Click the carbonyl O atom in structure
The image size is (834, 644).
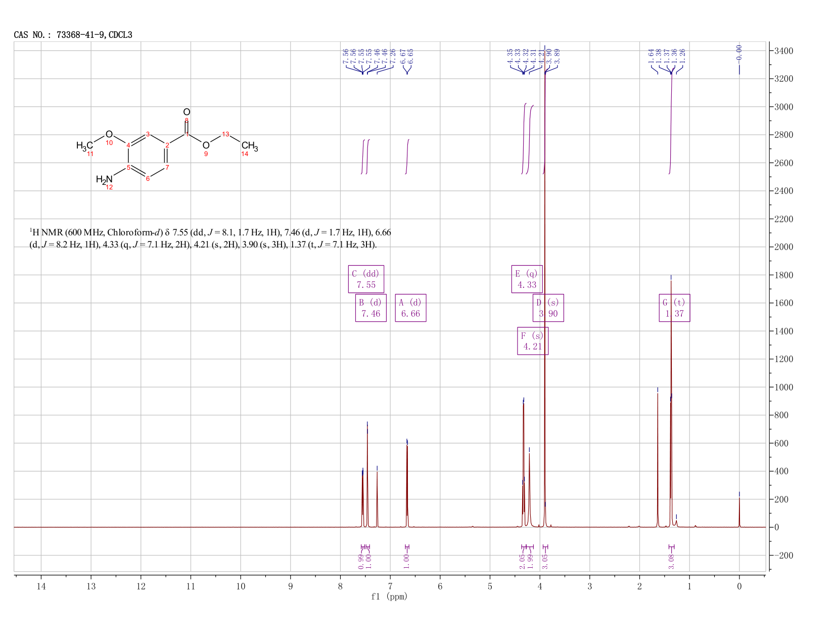click(x=187, y=112)
